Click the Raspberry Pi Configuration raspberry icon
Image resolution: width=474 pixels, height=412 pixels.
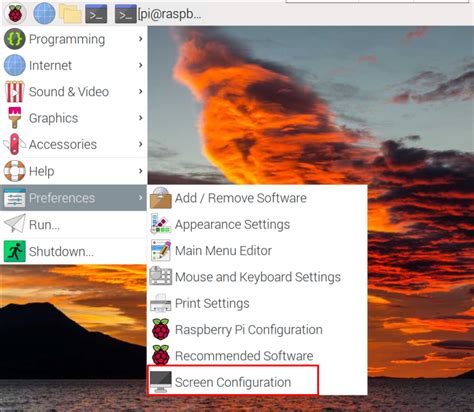[x=161, y=329]
